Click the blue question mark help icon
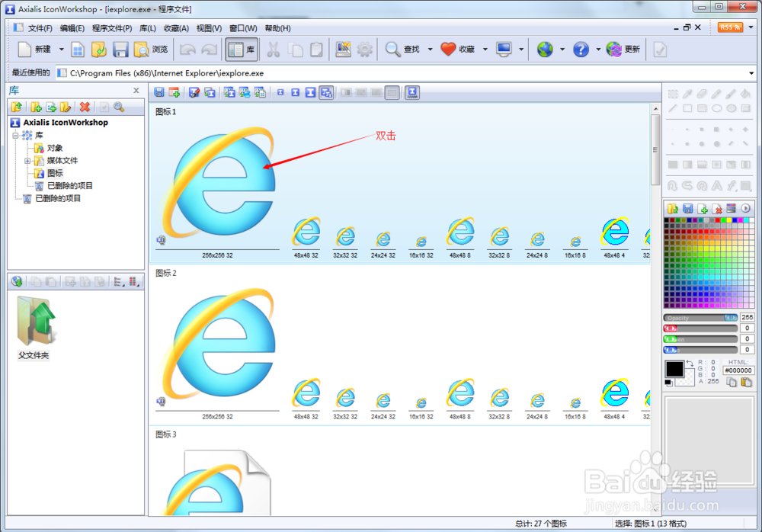762x532 pixels. coord(581,49)
